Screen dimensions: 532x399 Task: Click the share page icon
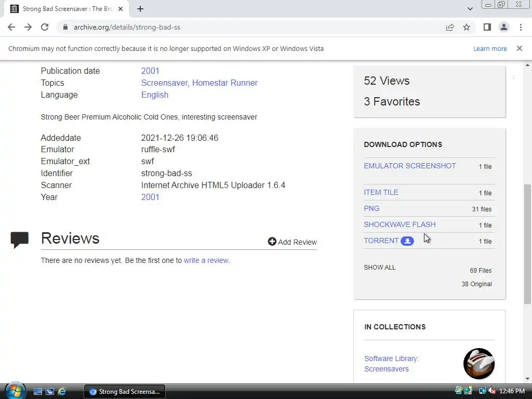(x=450, y=27)
